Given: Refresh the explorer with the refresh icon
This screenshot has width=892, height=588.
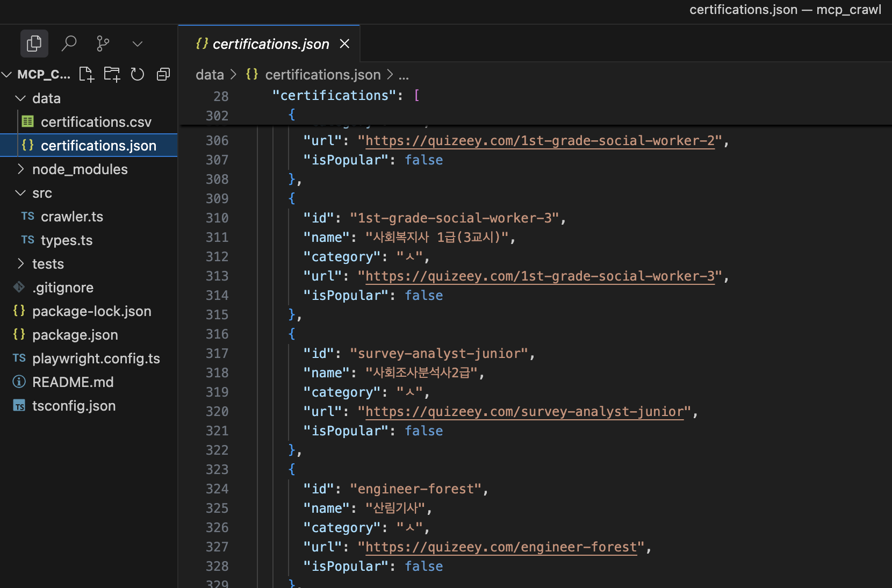Looking at the screenshot, I should point(138,74).
